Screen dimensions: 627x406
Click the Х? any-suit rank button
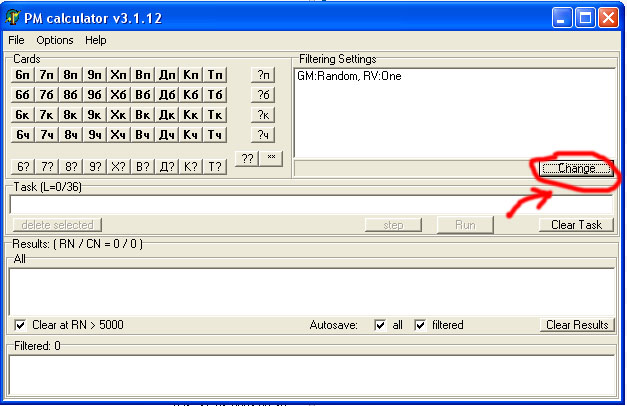click(119, 166)
